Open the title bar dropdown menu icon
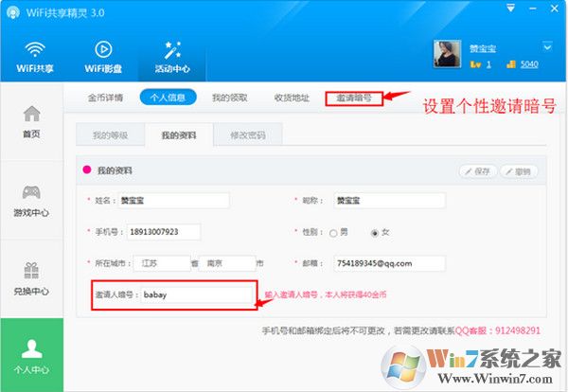The width and height of the screenshot is (568, 392). [511, 9]
